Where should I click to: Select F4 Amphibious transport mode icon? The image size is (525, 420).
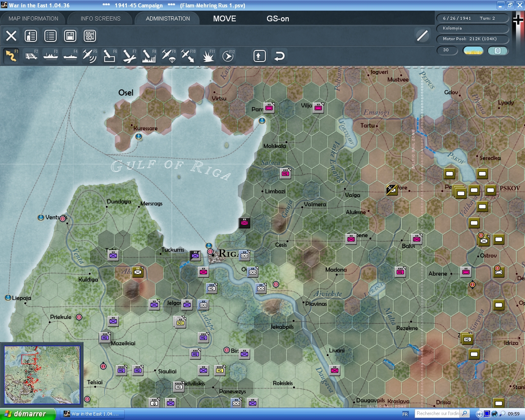coord(70,56)
